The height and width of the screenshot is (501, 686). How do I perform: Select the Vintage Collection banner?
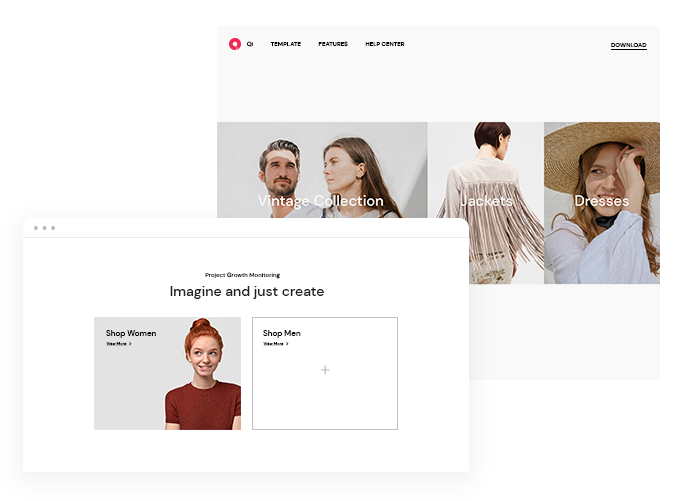[x=321, y=170]
